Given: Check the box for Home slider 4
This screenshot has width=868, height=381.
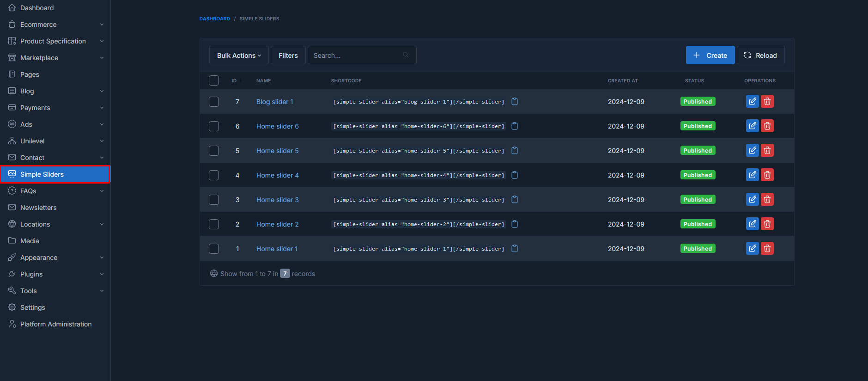Looking at the screenshot, I should pos(214,175).
